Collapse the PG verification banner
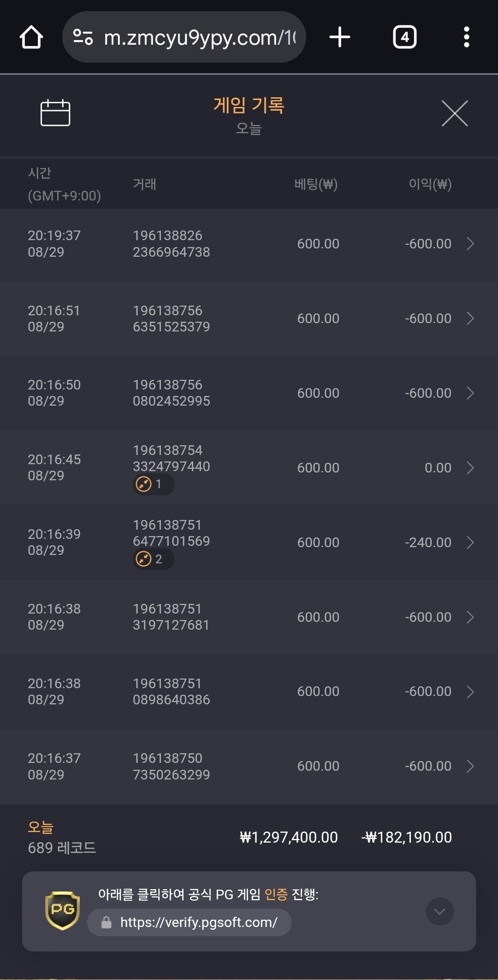The height and width of the screenshot is (980, 498). click(x=439, y=911)
